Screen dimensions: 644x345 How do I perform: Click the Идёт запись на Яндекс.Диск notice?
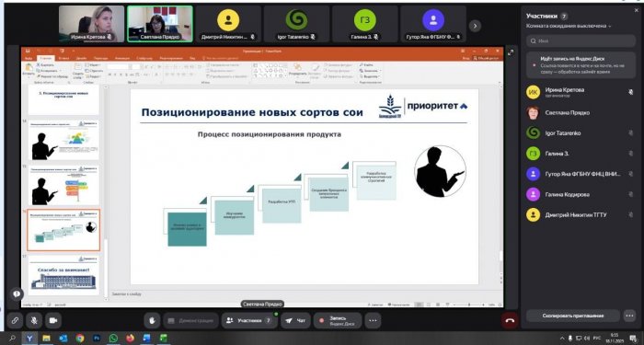coord(581,65)
